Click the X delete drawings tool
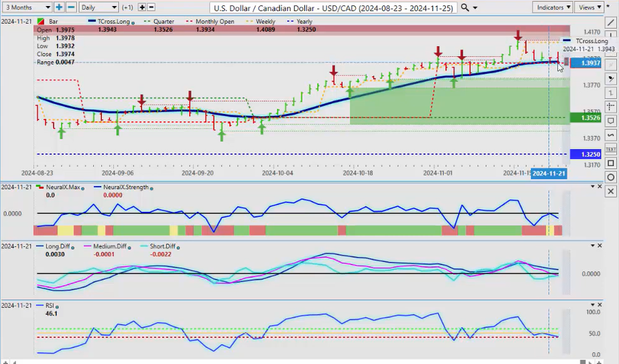The height and width of the screenshot is (364, 619). pos(611,191)
